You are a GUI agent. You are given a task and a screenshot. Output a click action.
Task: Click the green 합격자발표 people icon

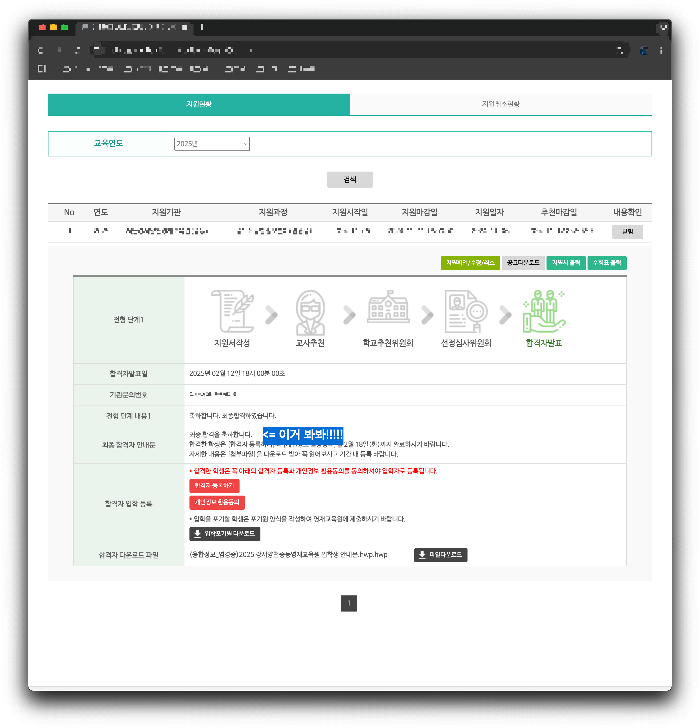coord(543,311)
